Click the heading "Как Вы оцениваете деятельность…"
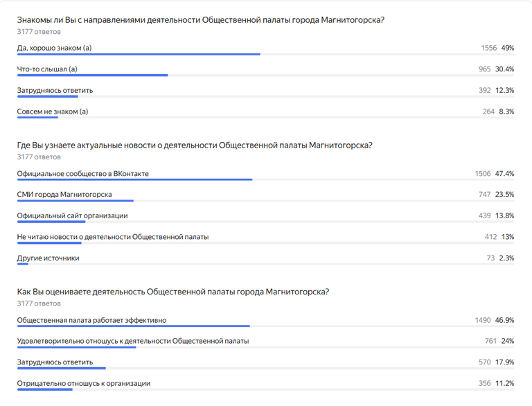This screenshot has height=406, width=532. pos(172,292)
